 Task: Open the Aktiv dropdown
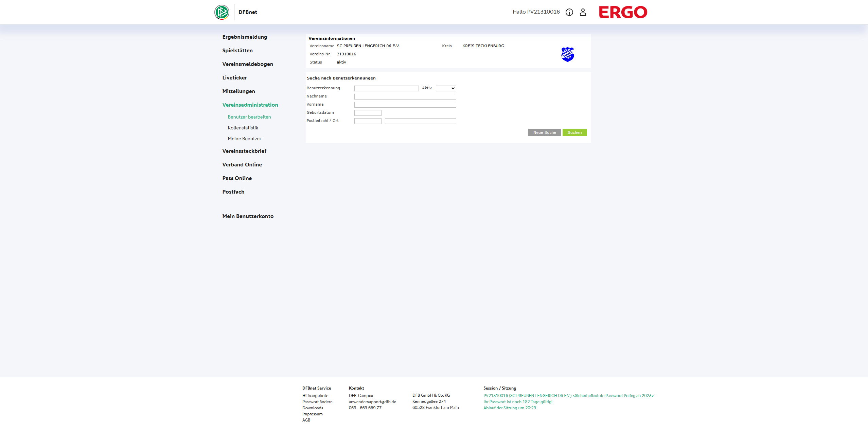coord(446,88)
